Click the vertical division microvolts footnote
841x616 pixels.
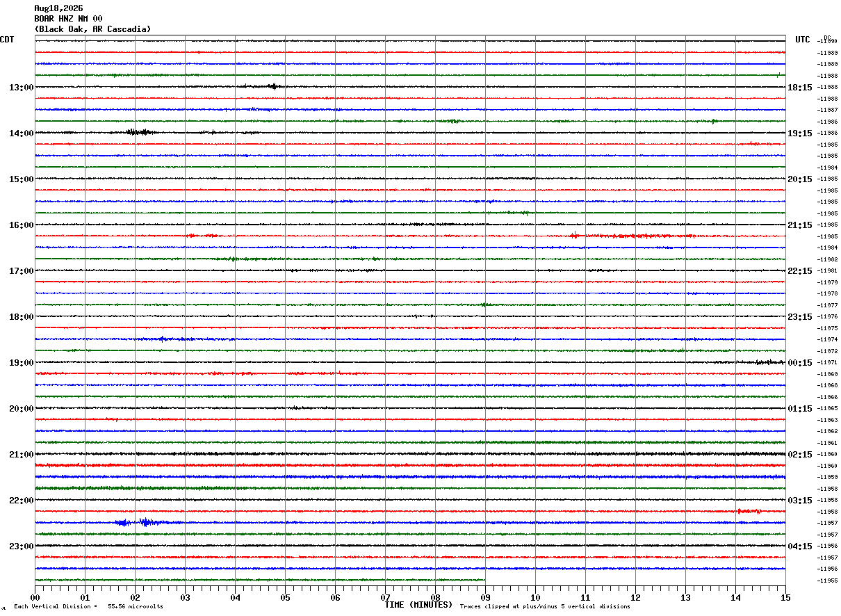coord(88,607)
